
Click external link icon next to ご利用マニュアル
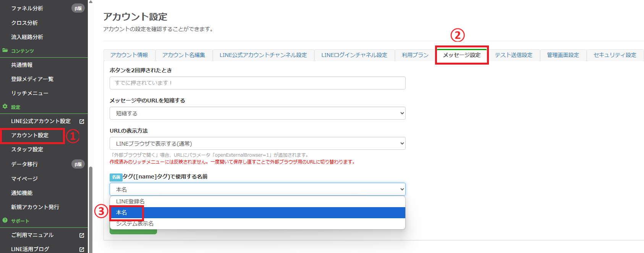tap(81, 235)
